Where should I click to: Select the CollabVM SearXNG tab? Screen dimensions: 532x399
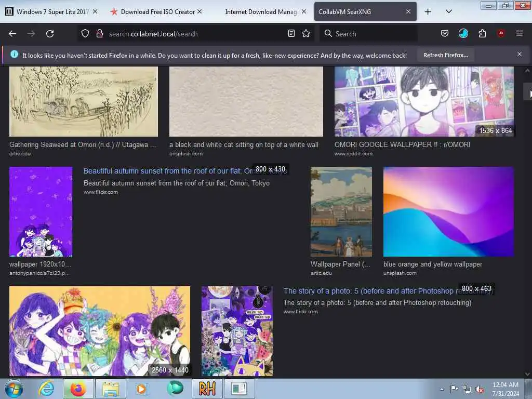[x=365, y=12]
